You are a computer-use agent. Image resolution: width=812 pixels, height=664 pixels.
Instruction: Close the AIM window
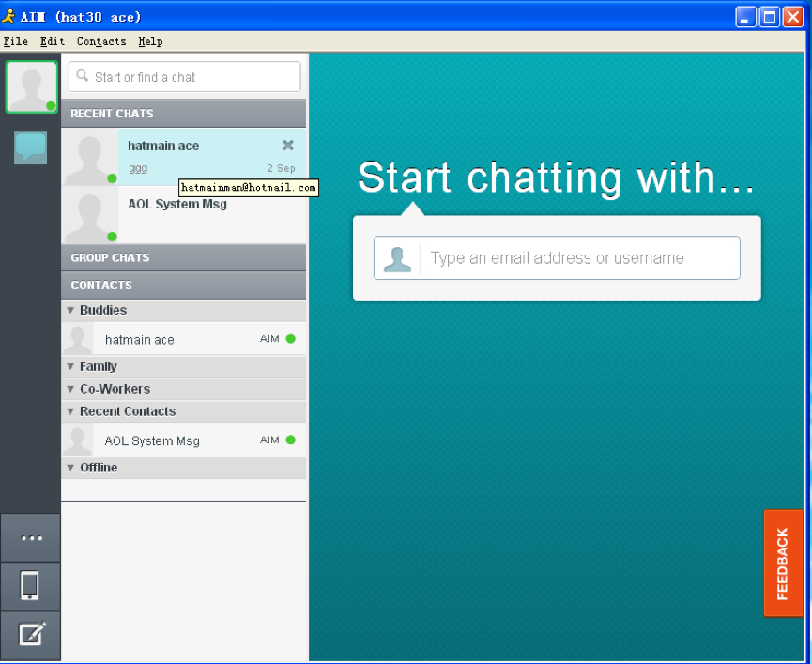point(793,17)
